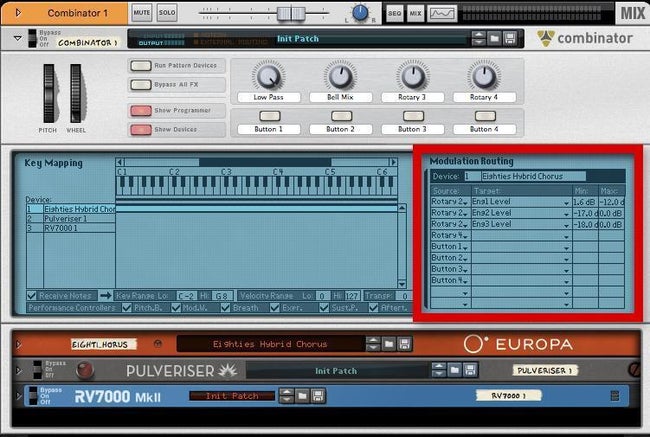Screen dimensions: 650x437
Task: Click the MIX button beside SEQ
Action: [x=415, y=13]
